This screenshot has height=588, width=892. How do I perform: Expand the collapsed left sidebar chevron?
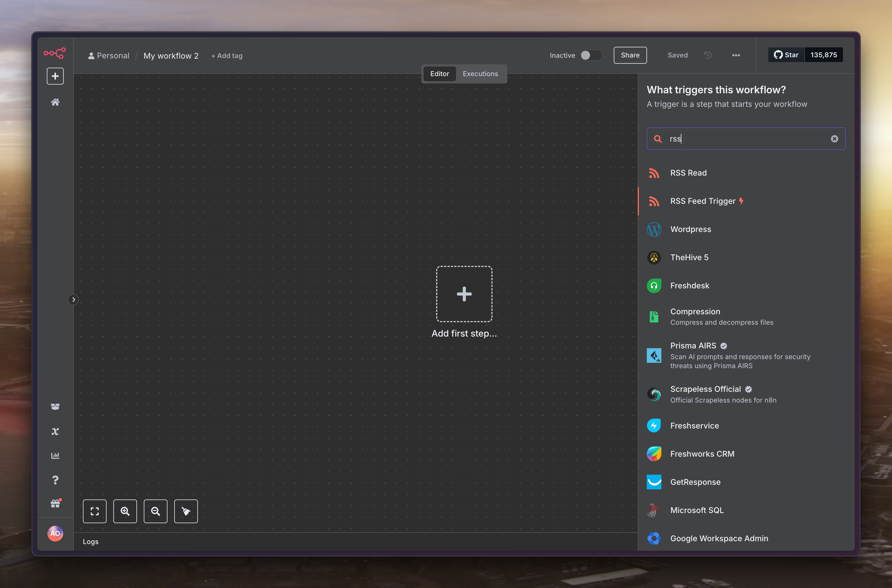tap(74, 300)
